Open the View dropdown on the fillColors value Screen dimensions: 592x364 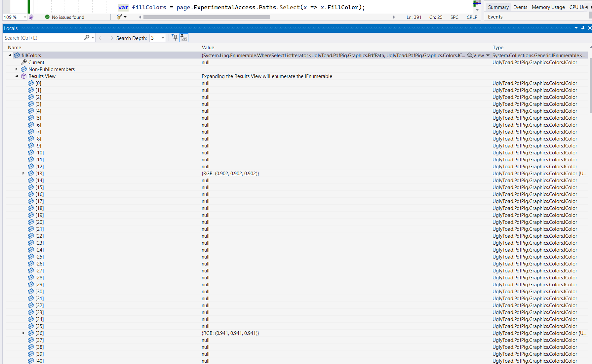click(x=488, y=55)
